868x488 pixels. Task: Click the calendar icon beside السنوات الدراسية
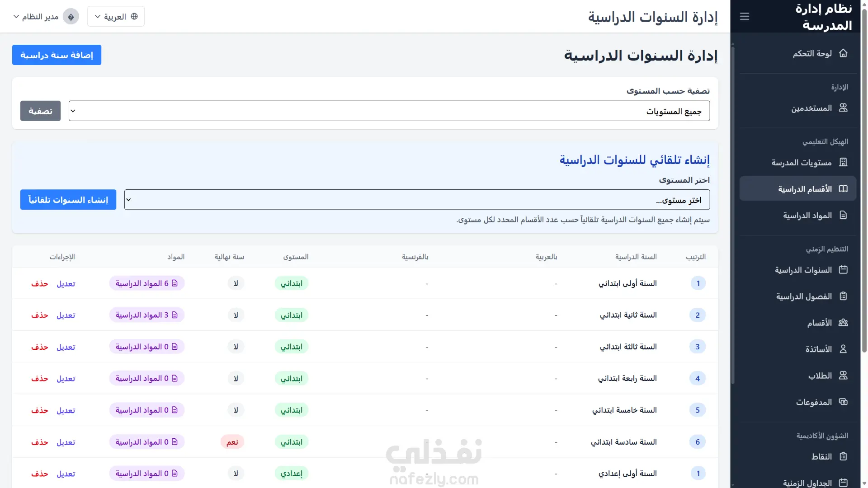pos(843,270)
